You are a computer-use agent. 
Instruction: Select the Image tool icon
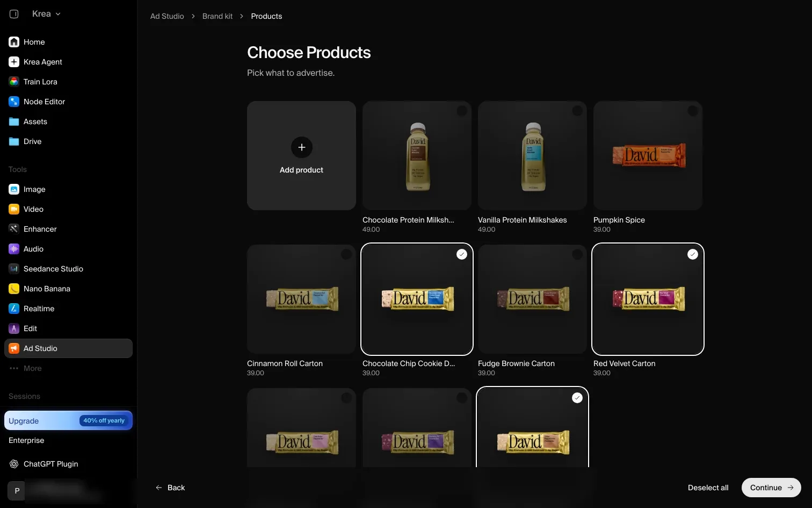[x=14, y=189]
